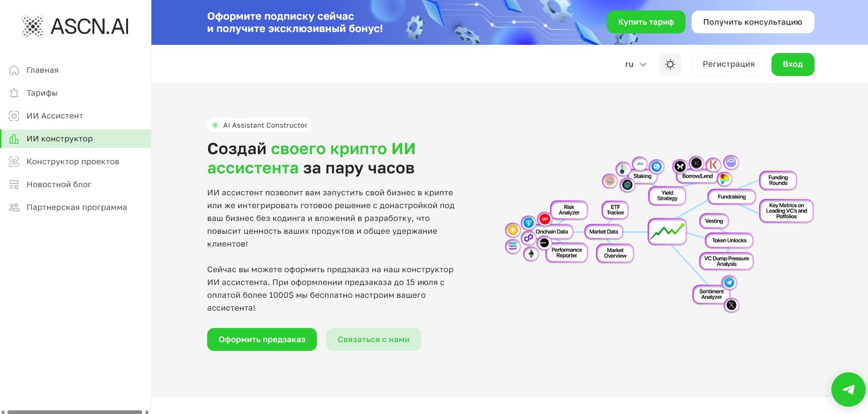Viewport: 868px width, 414px height.
Task: Click the Telegram icon above Sentiment Analyzer
Action: click(x=729, y=282)
